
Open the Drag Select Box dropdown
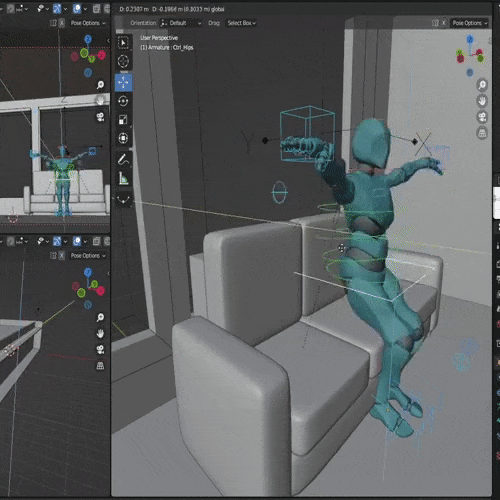241,23
